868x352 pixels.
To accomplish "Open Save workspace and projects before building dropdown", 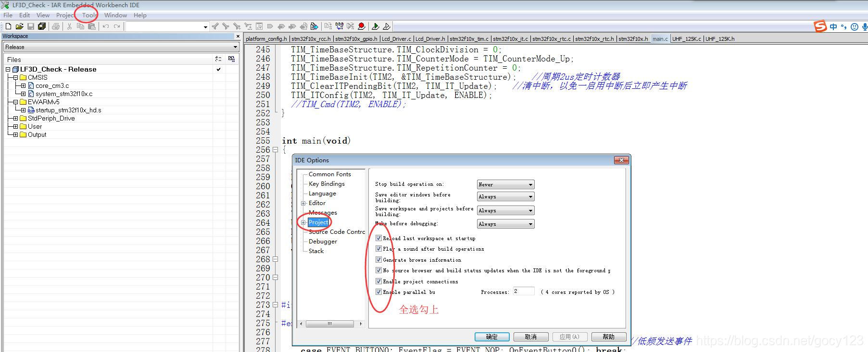I will pos(505,210).
